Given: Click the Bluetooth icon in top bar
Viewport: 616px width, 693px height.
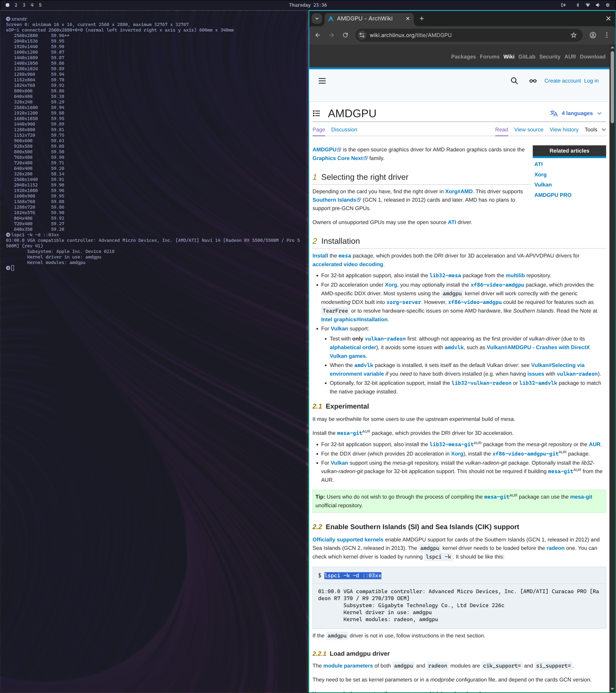Looking at the screenshot, I should click(578, 5).
